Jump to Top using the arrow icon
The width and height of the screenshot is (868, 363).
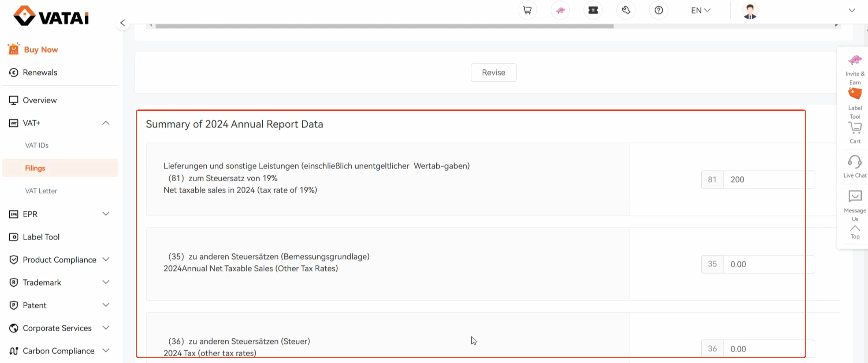[855, 228]
